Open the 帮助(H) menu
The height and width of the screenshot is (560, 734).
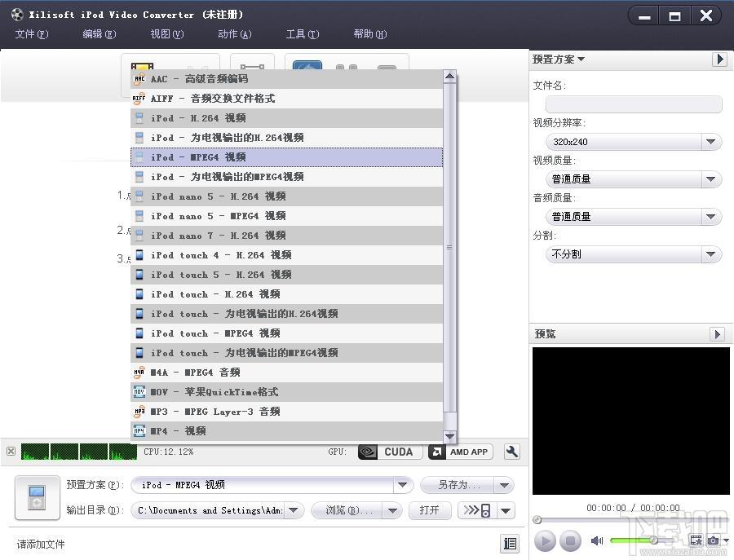(x=369, y=34)
